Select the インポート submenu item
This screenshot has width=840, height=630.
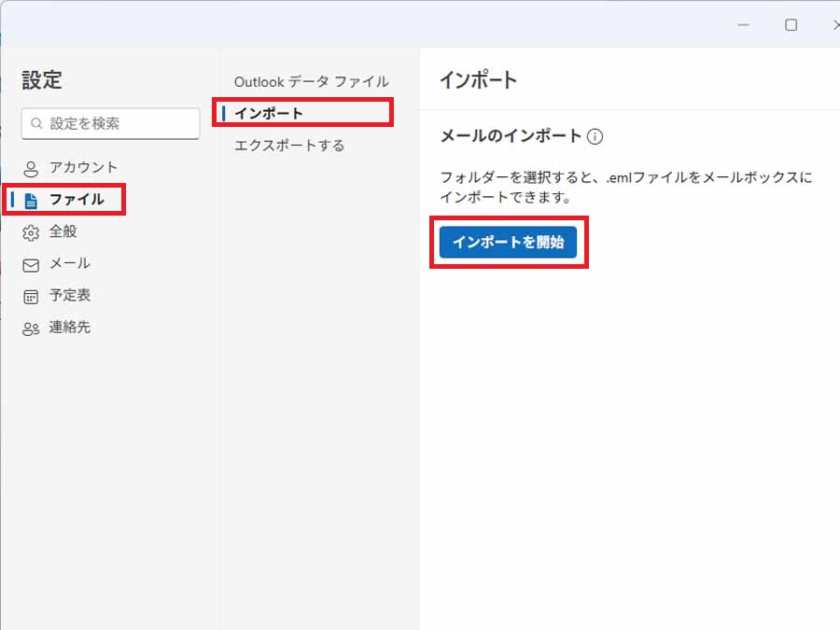pyautogui.click(x=269, y=114)
